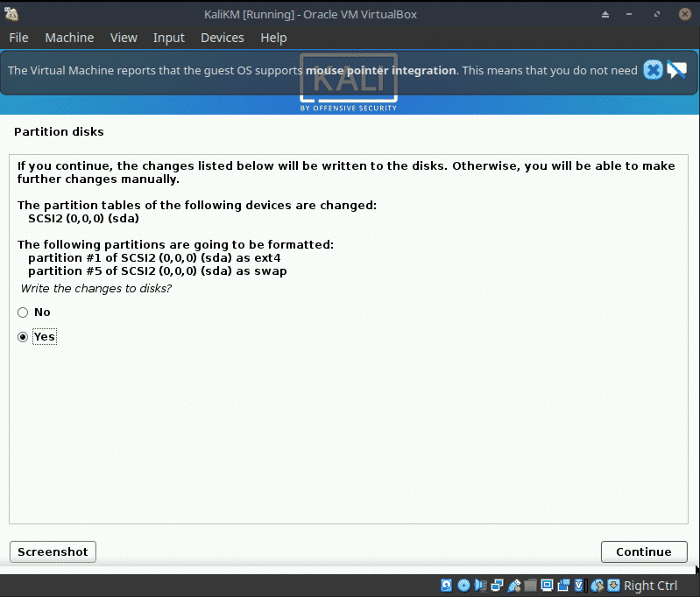Click the 'SCSI2 (0,0,0) (sda)' device line
Viewport: 700px width, 597px height.
click(83, 219)
